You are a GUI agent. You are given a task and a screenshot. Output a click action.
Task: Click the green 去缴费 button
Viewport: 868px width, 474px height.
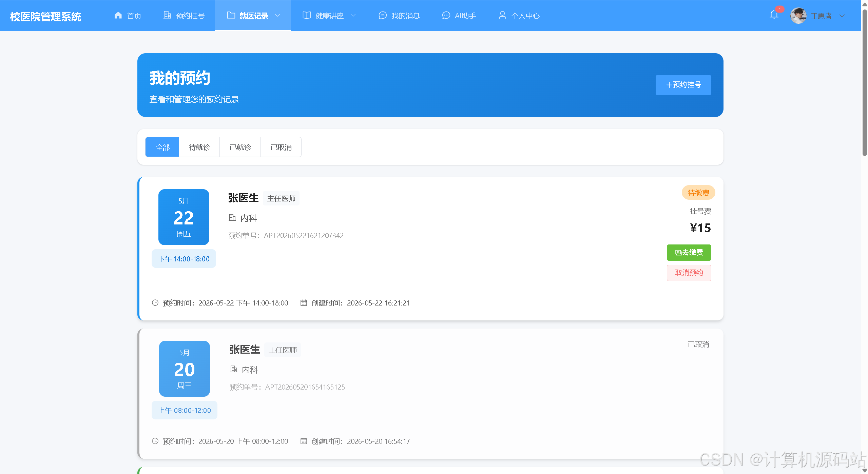(689, 253)
